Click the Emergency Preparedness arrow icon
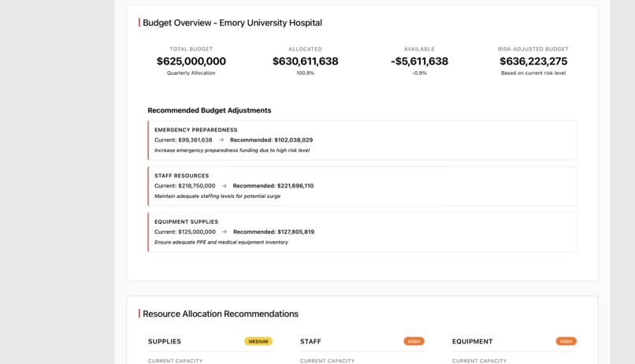635x364 pixels. pyautogui.click(x=221, y=139)
